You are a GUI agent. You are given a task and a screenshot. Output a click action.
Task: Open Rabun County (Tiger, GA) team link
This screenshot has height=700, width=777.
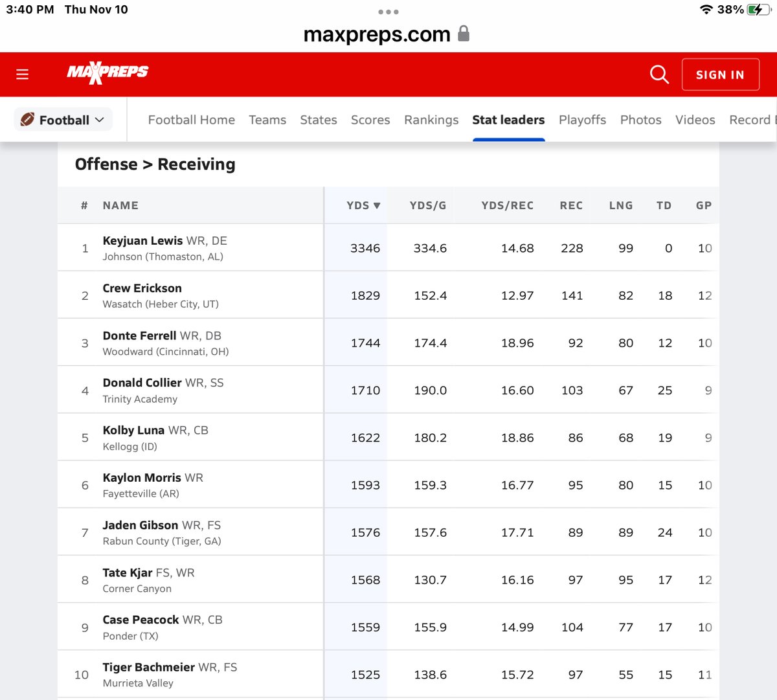[162, 541]
